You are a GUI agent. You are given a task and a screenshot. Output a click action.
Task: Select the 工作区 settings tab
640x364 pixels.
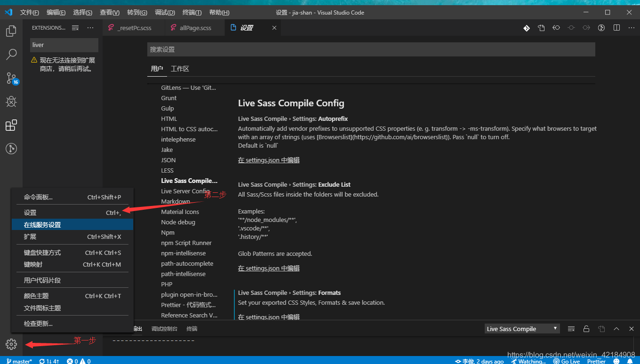click(x=180, y=69)
